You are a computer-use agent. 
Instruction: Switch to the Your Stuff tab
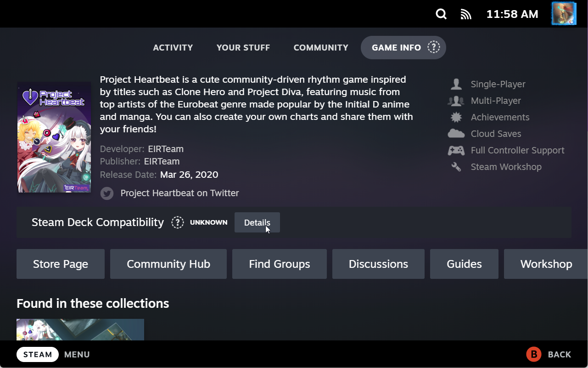click(x=243, y=48)
